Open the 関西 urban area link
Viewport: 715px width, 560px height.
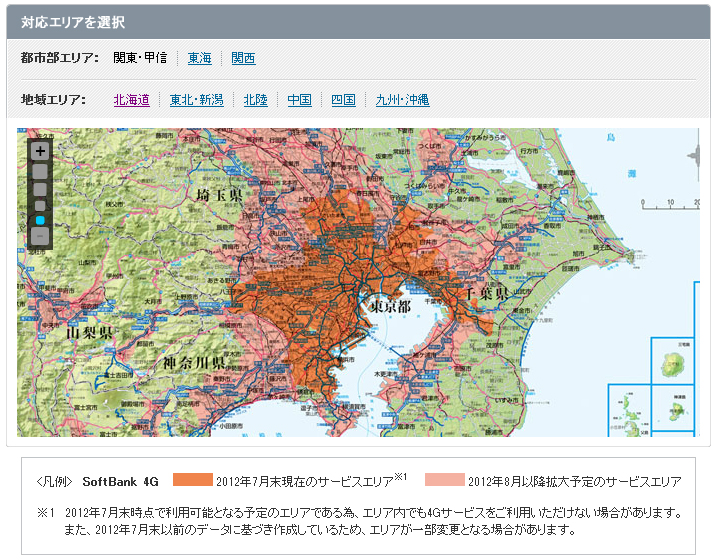[243, 58]
